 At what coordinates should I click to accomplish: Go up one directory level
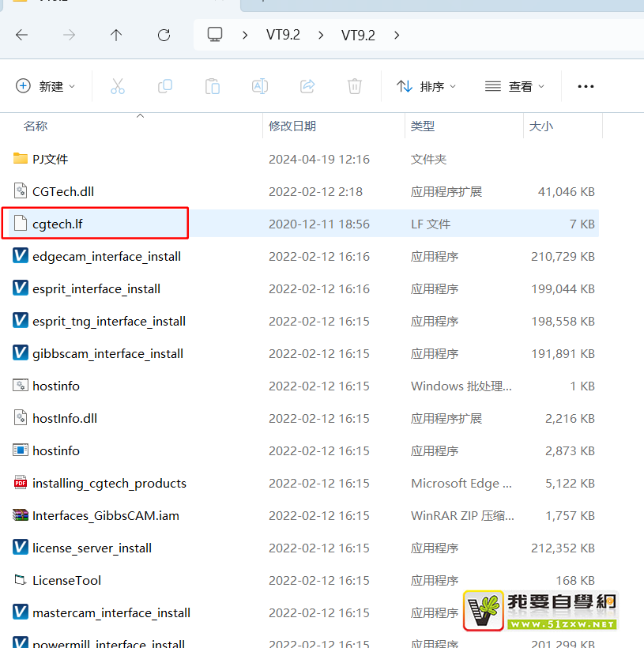pos(116,35)
